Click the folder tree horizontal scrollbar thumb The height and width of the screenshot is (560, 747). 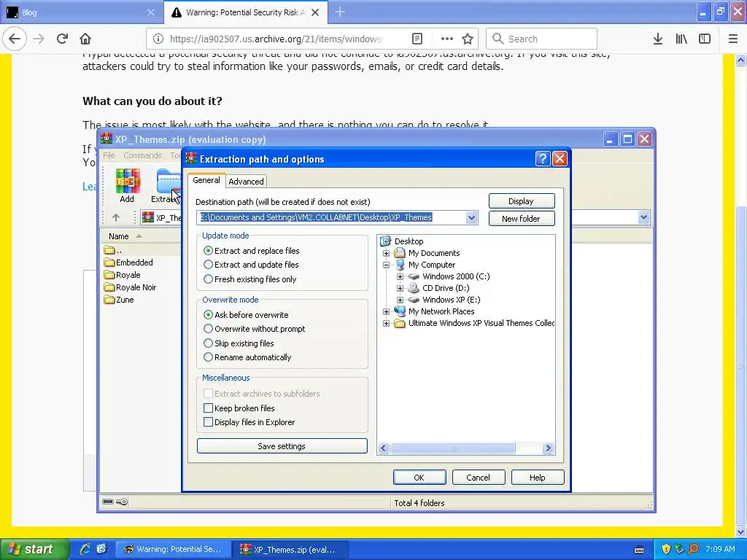[x=452, y=448]
